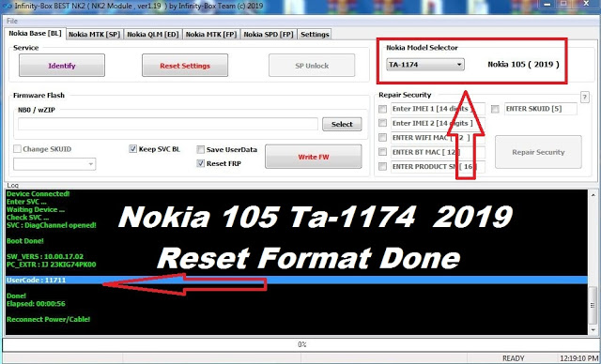Enable the Save UserData checkbox
Viewport: 601px width, 364px height.
click(x=200, y=150)
